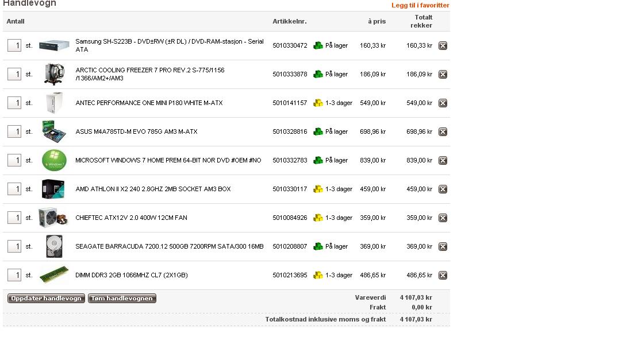The width and height of the screenshot is (634, 364).
Task: Click green stock icon for Windows 7 row
Action: [318, 160]
